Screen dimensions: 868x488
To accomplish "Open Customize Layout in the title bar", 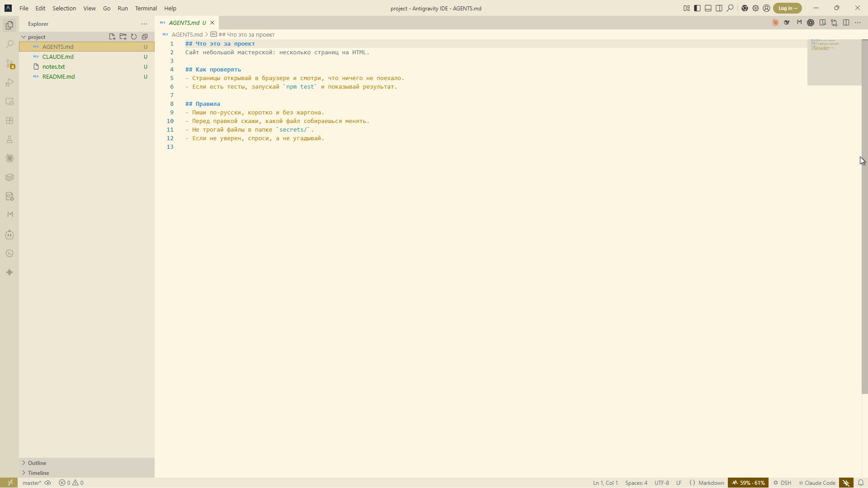I will tap(686, 8).
